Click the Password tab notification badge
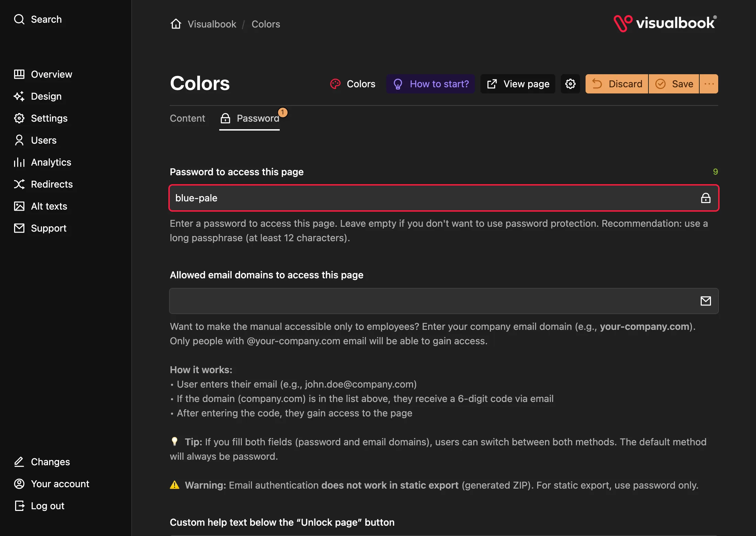This screenshot has width=756, height=536. pos(283,112)
